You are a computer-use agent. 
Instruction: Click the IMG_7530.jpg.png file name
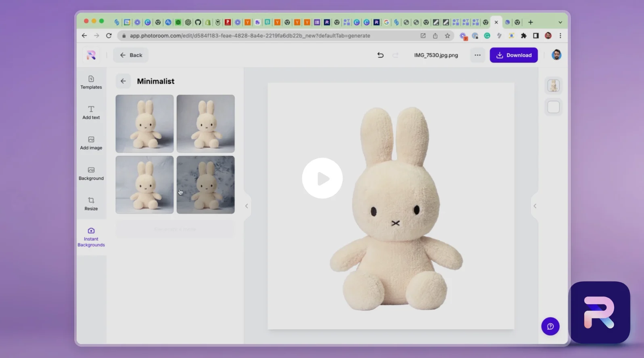pos(436,55)
